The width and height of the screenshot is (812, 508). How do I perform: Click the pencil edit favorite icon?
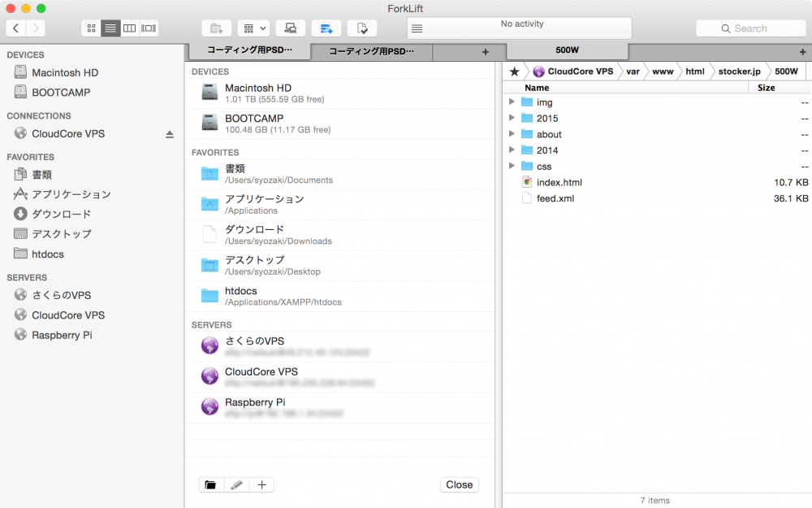tap(236, 485)
